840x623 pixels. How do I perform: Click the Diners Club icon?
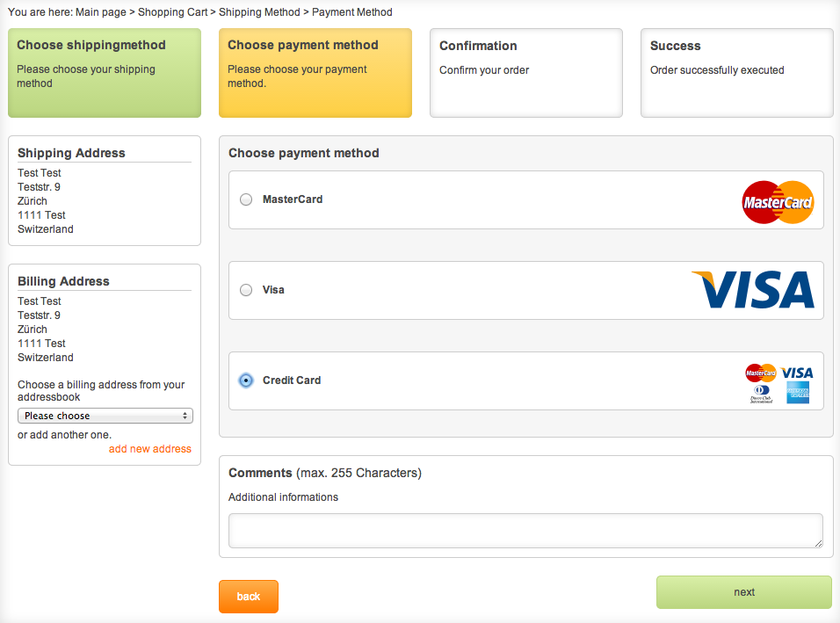tap(761, 395)
